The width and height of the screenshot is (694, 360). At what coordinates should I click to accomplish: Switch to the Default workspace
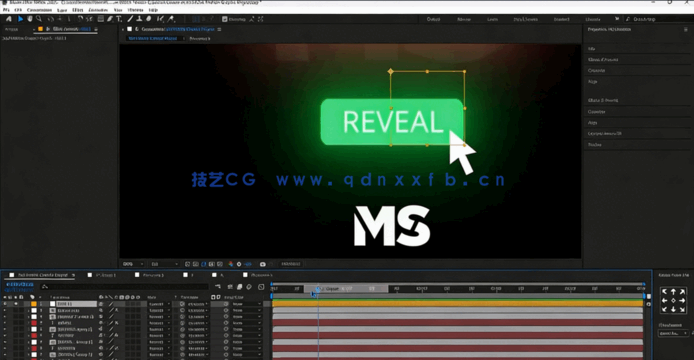[x=433, y=19]
